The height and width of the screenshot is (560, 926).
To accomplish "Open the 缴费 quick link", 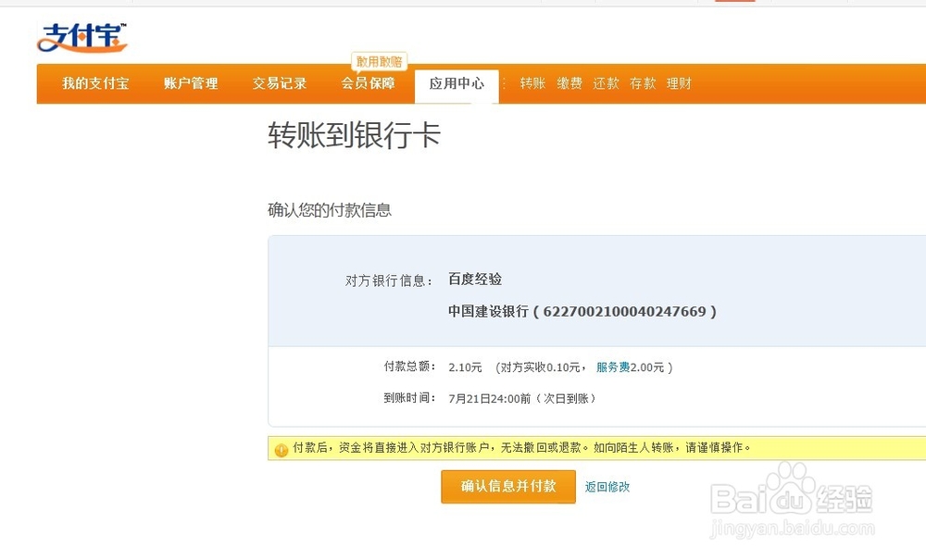I will tap(569, 83).
